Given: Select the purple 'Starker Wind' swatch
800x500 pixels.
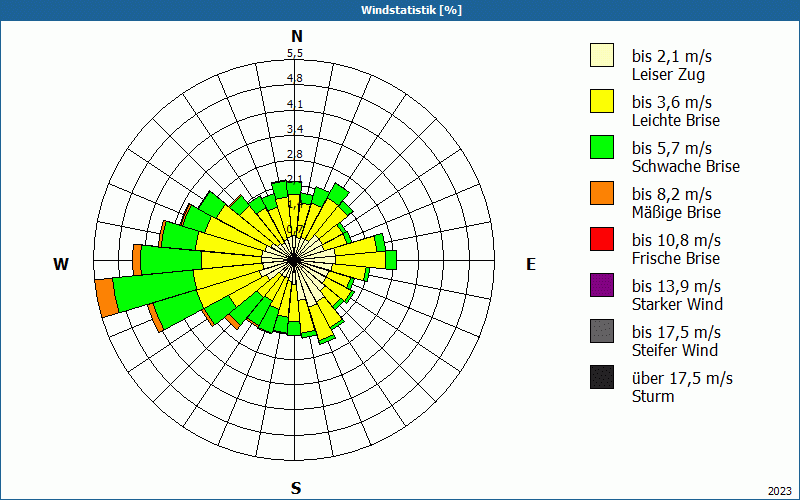Looking at the screenshot, I should click(601, 285).
